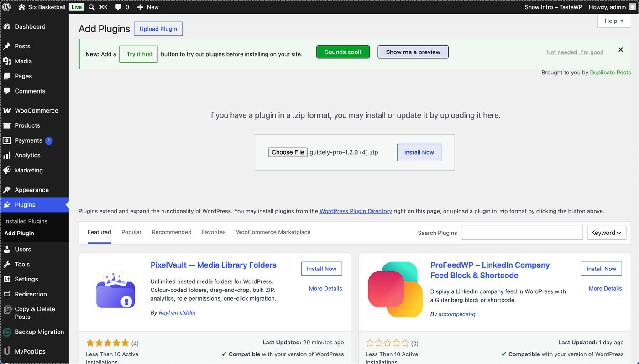The height and width of the screenshot is (364, 639).
Task: Click the WordPress logo in admin bar
Action: point(6,7)
